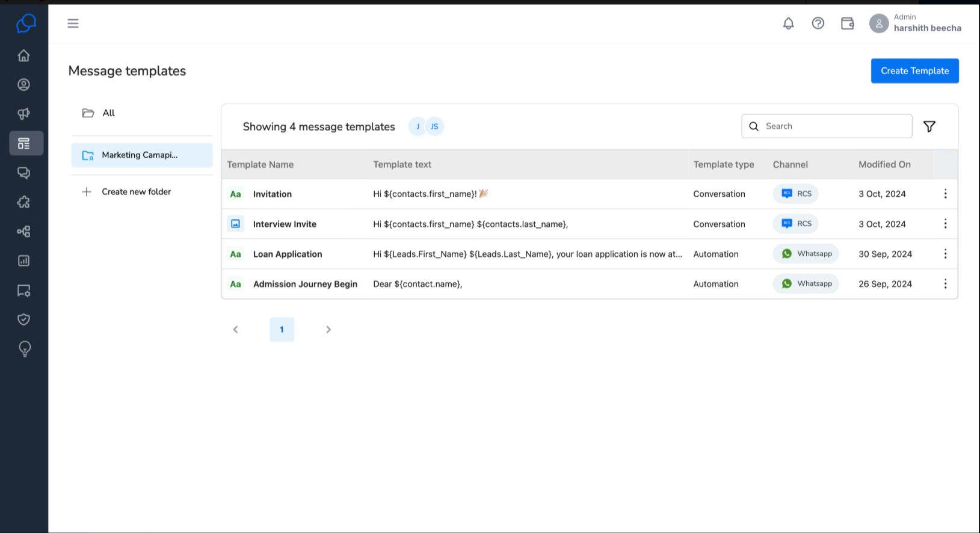The image size is (980, 533).
Task: Open the Interview Invite template
Action: click(x=285, y=224)
